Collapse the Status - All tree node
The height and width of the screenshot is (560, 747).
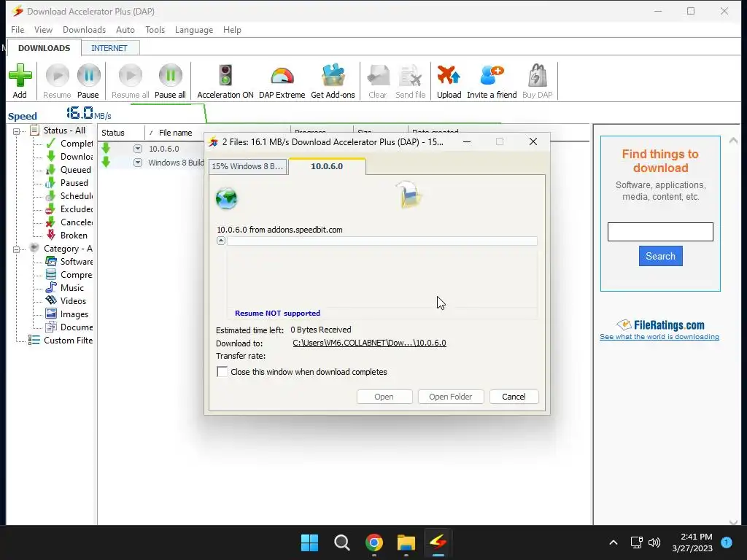tap(16, 131)
